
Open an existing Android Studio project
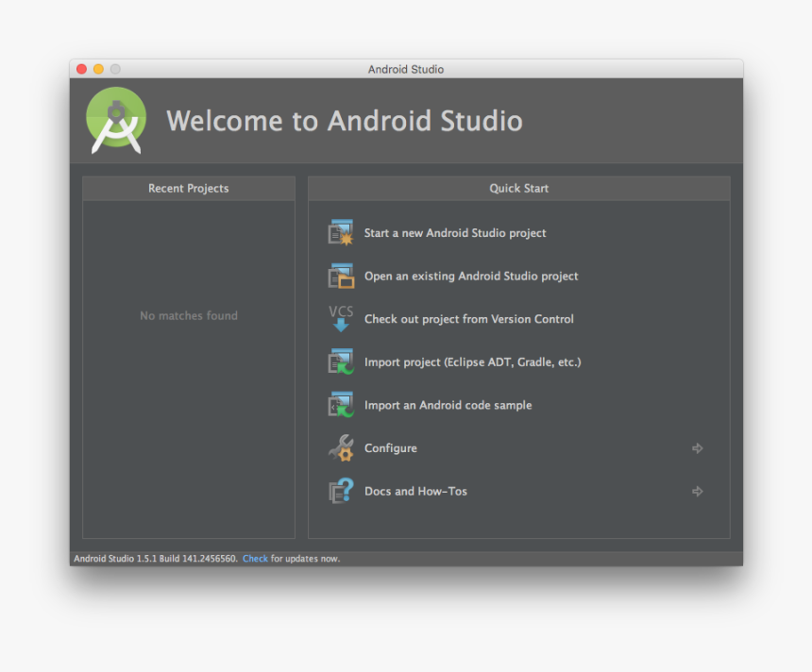[x=471, y=276]
